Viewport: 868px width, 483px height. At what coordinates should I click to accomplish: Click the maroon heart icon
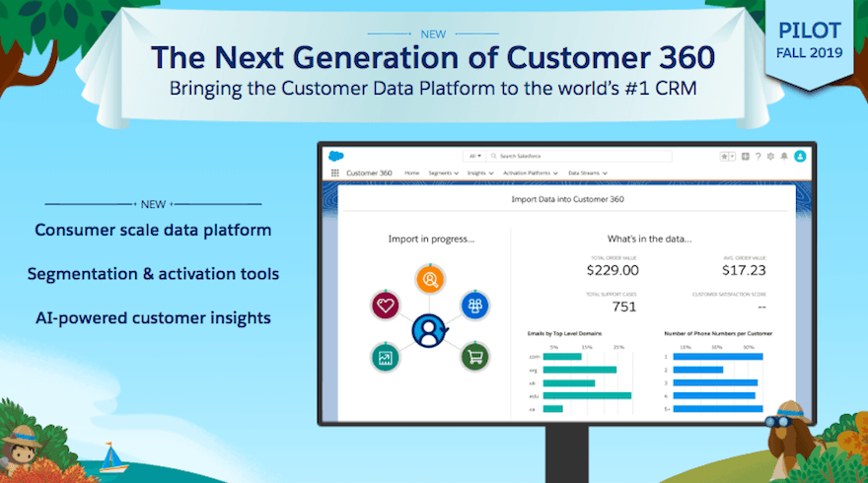(386, 304)
